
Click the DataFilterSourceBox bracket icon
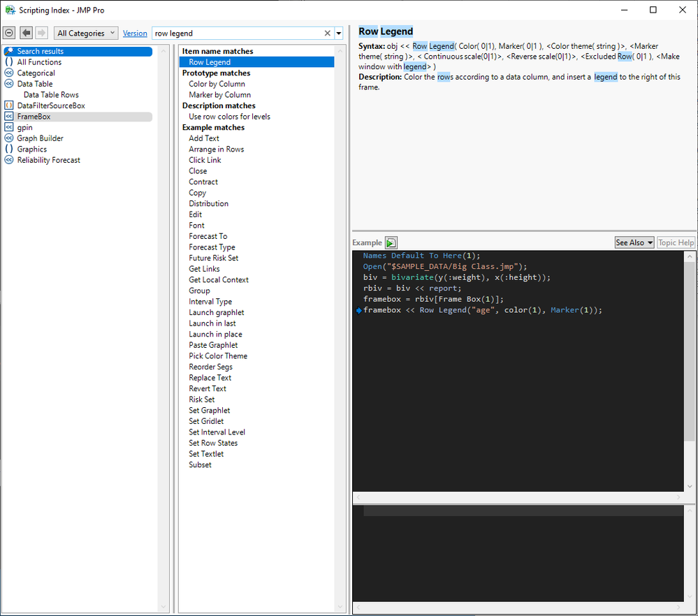pyautogui.click(x=9, y=105)
